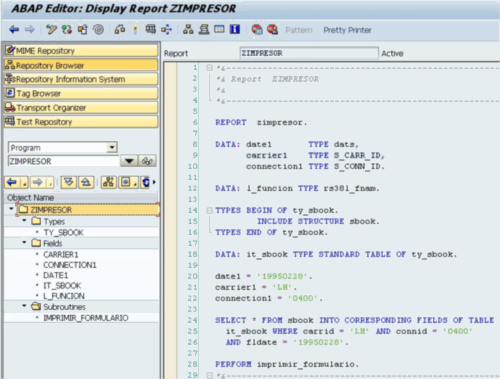Open the MIME Repository panel
The width and height of the screenshot is (500, 379).
pos(81,51)
